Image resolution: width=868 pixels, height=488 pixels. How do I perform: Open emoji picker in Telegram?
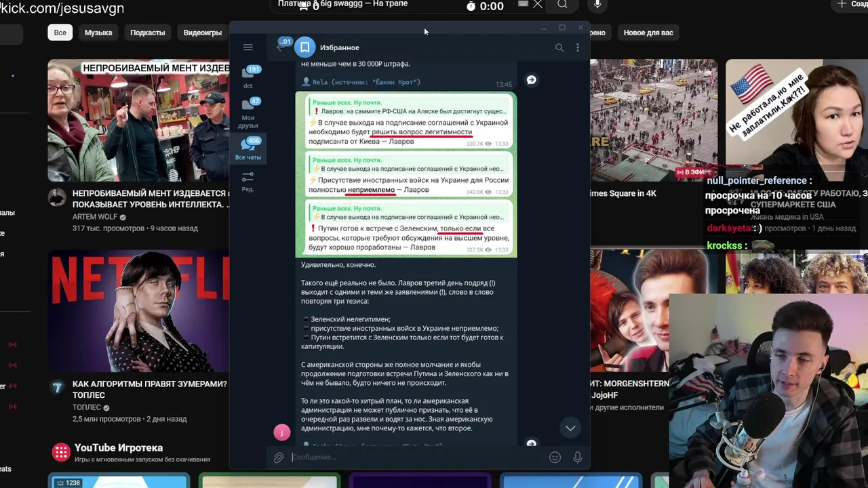click(x=555, y=457)
